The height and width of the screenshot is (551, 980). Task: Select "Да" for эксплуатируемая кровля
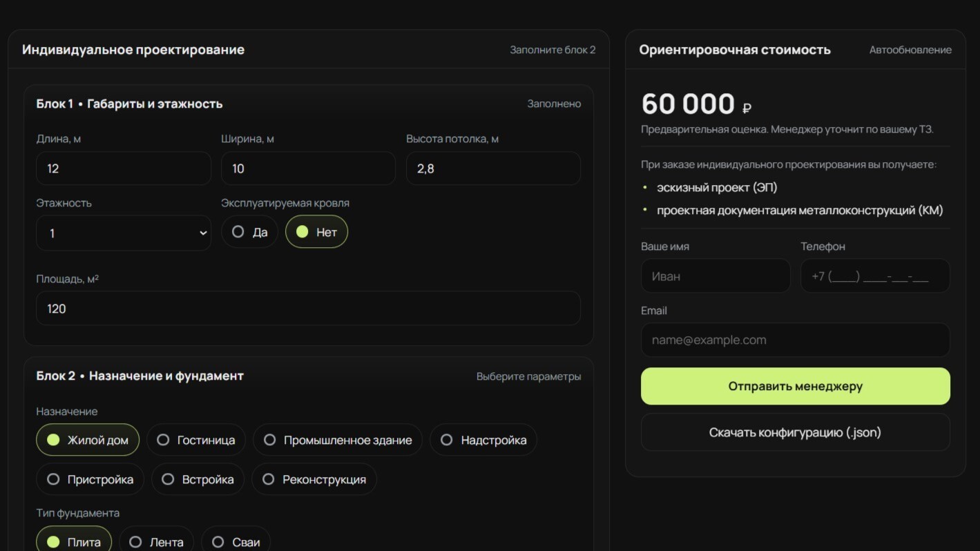click(249, 231)
